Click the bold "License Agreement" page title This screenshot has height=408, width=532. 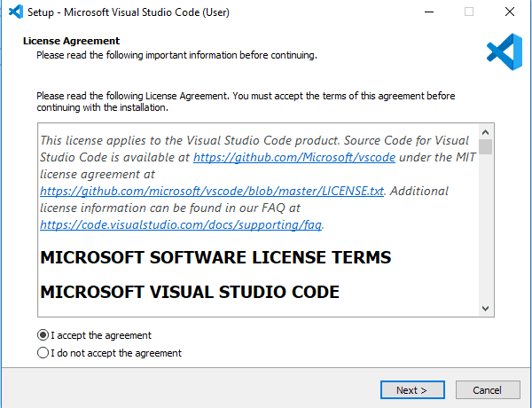[x=71, y=41]
